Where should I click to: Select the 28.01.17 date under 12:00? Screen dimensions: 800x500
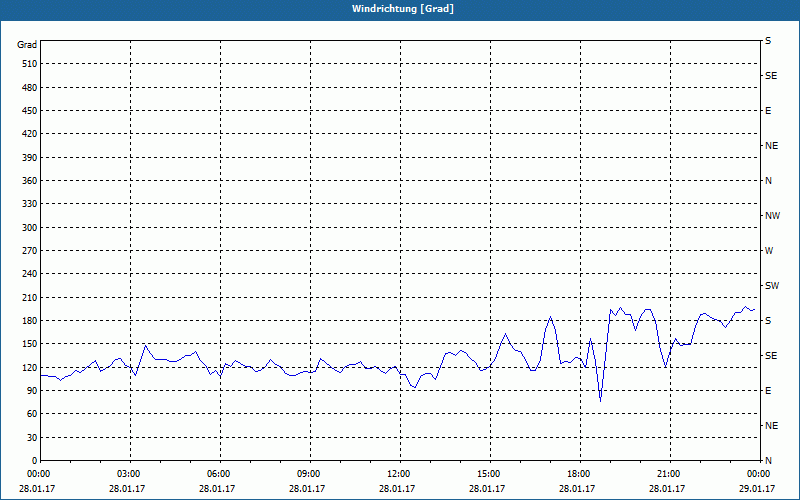397,489
